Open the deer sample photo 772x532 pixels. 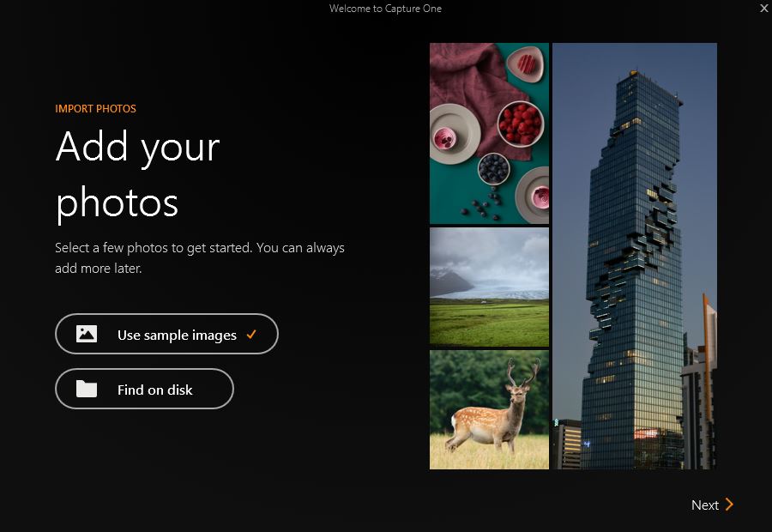(x=489, y=409)
